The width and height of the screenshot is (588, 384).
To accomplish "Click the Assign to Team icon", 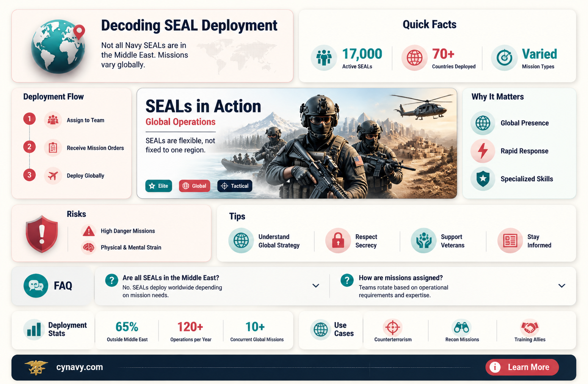I will tap(53, 120).
